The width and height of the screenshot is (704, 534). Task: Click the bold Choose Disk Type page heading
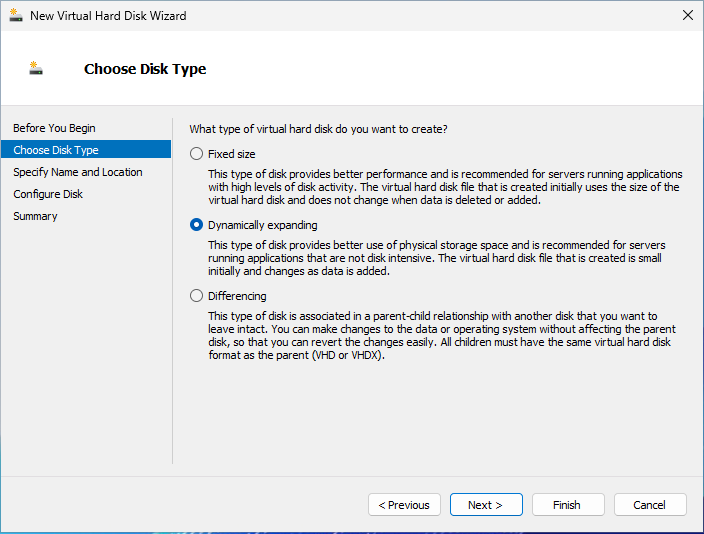[145, 69]
